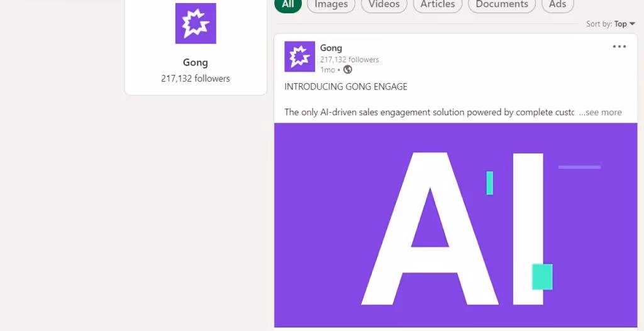The image size is (644, 331).
Task: Select the Documents filter tab
Action: coord(502,4)
